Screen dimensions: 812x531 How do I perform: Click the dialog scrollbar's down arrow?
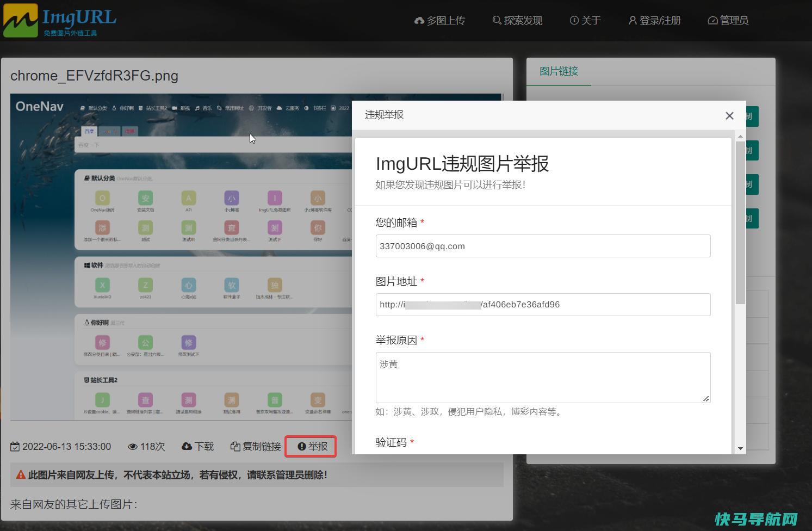pyautogui.click(x=740, y=448)
